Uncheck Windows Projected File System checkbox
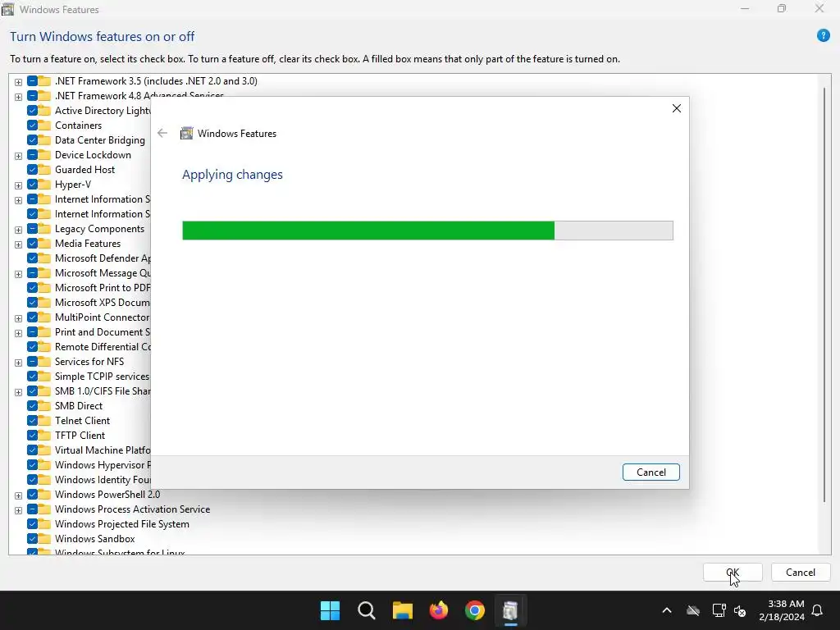 [x=32, y=524]
